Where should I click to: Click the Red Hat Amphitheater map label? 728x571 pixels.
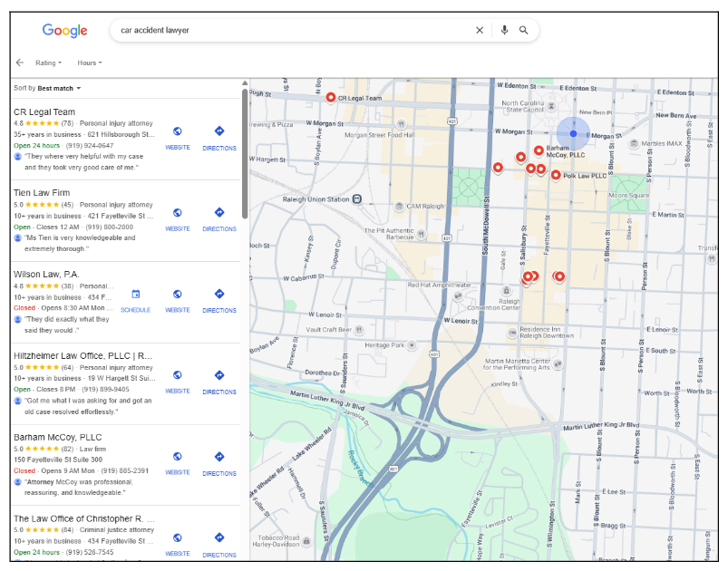[x=439, y=285]
